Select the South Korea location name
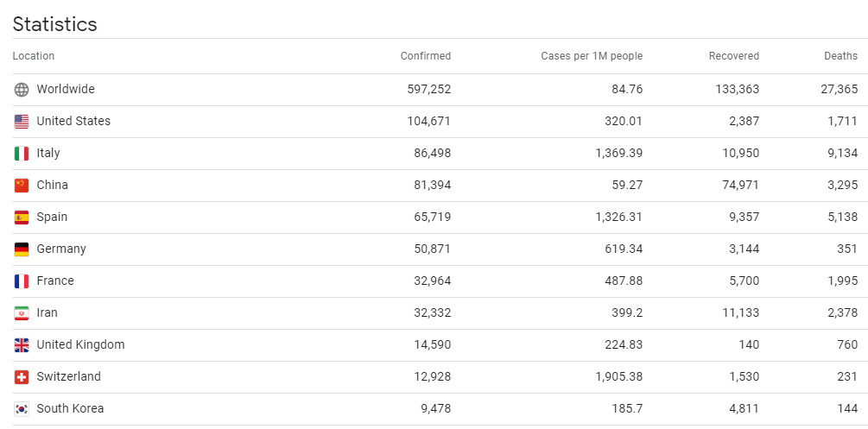This screenshot has height=429, width=868. tap(70, 409)
